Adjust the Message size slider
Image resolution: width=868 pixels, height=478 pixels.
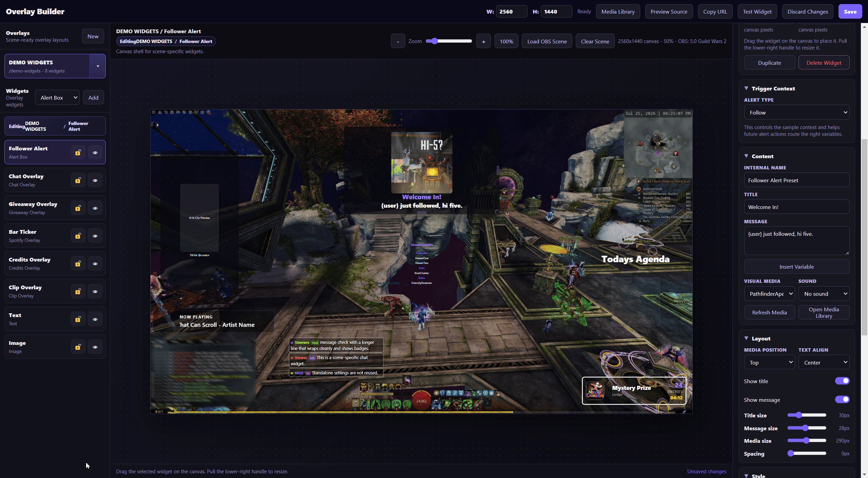coord(807,428)
